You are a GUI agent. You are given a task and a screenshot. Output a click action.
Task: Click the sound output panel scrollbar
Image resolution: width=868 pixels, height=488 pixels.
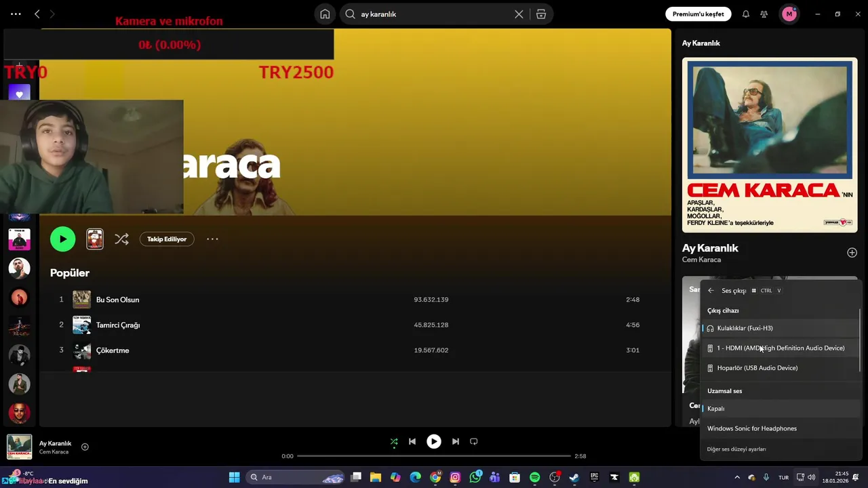click(860, 340)
